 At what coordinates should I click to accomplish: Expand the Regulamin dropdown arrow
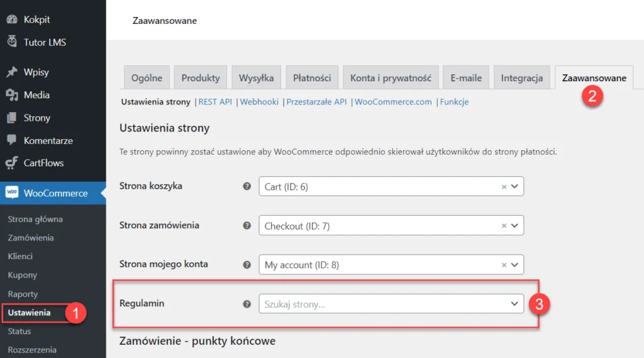514,304
